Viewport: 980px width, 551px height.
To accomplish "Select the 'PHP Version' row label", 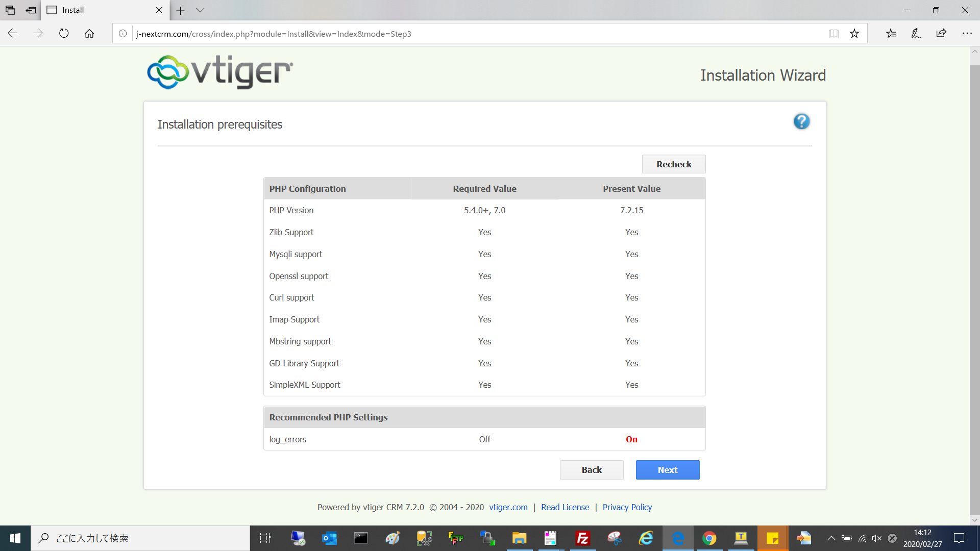I will (x=291, y=210).
